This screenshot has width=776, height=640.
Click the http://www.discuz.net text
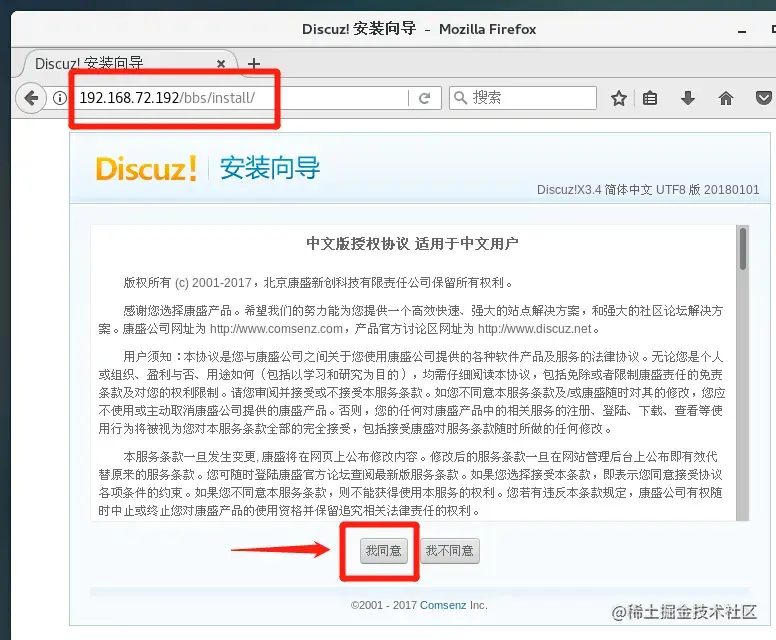point(534,329)
